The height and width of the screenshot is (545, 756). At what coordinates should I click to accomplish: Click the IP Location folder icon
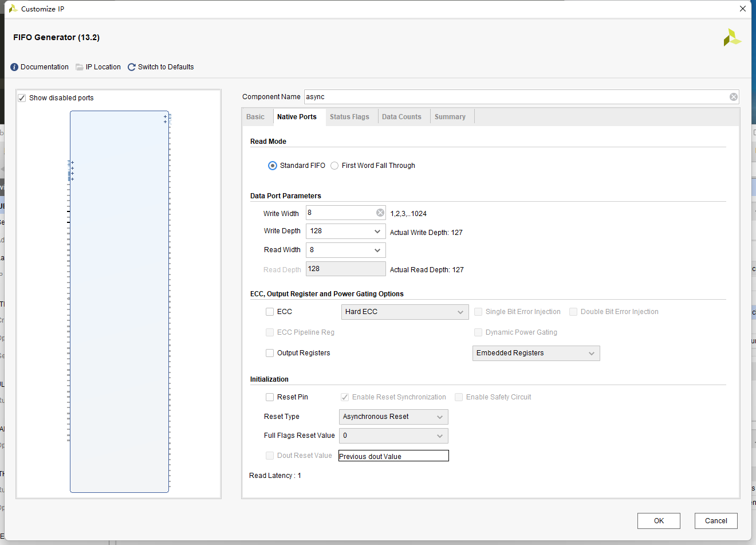80,67
